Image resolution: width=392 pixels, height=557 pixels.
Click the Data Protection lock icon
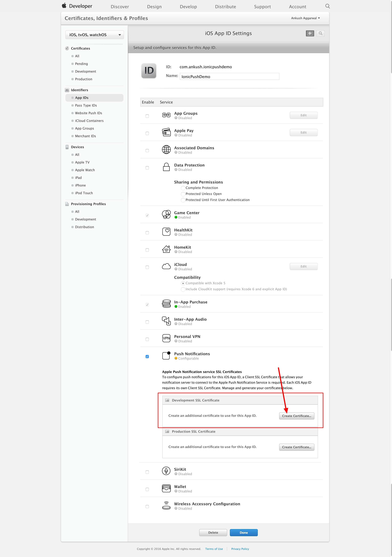tap(166, 167)
